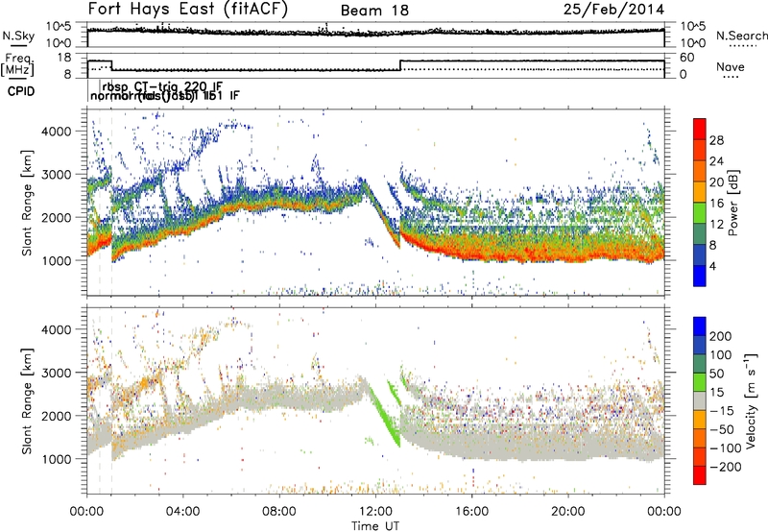The width and height of the screenshot is (768, 532).
Task: Click the '16:00' time tick label
Action: tap(471, 512)
